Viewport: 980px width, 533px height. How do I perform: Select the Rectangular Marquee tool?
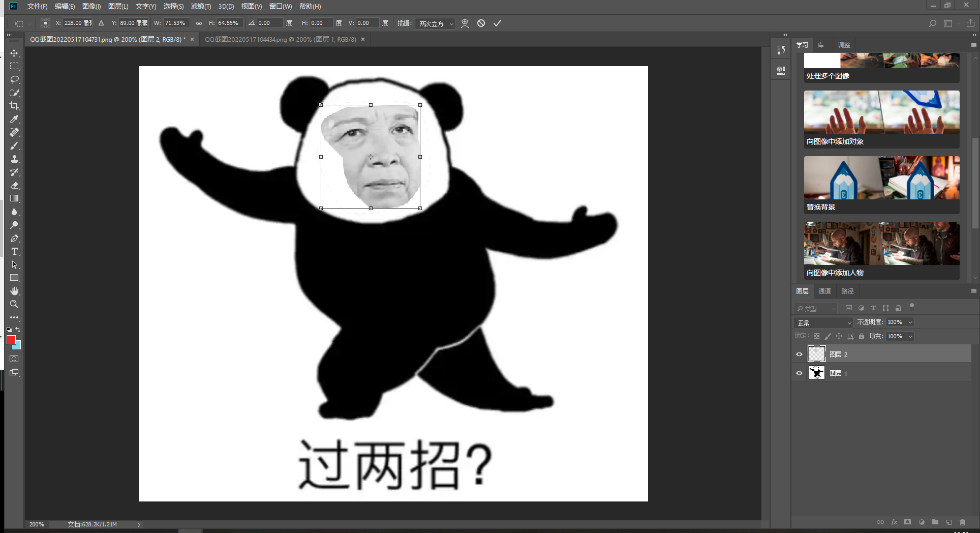point(14,66)
